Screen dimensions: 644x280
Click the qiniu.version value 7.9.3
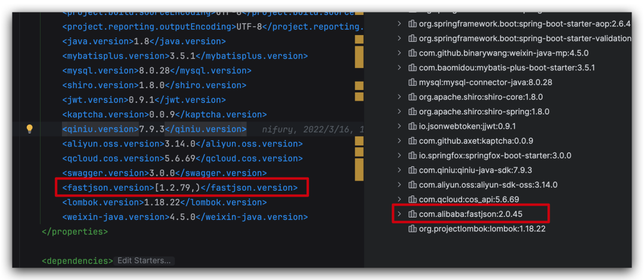pyautogui.click(x=152, y=129)
